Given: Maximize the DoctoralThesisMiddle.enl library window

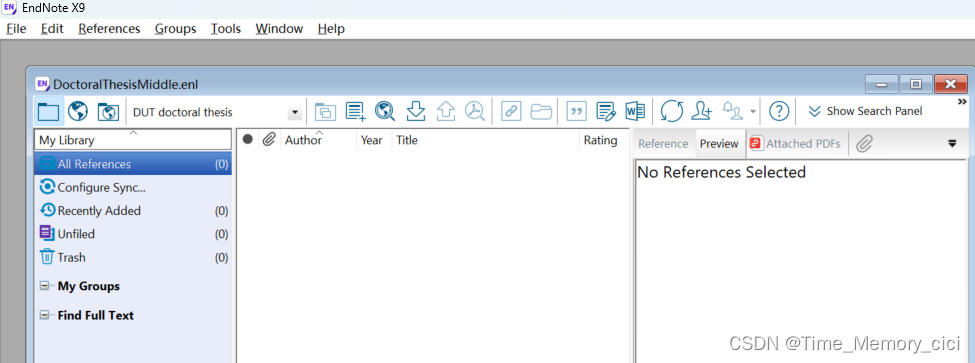Looking at the screenshot, I should coord(916,84).
